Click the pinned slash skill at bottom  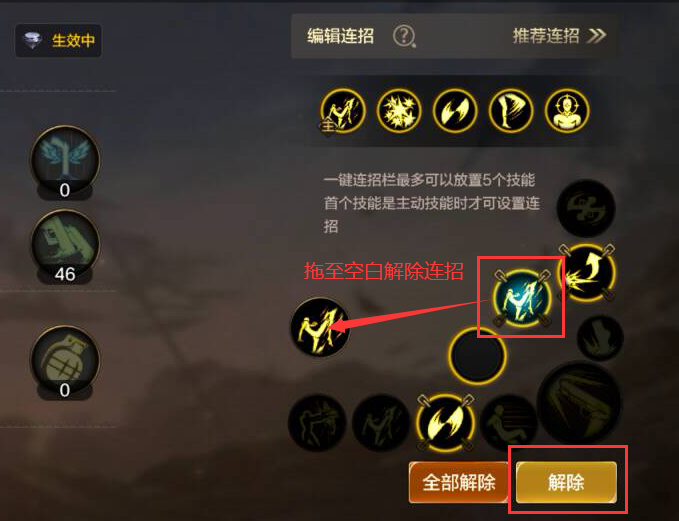[x=445, y=422]
